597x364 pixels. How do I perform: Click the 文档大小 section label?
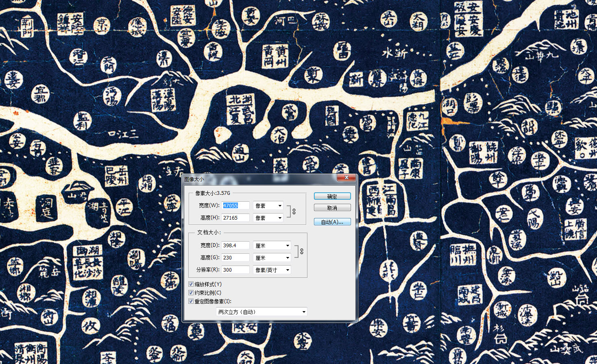(209, 232)
